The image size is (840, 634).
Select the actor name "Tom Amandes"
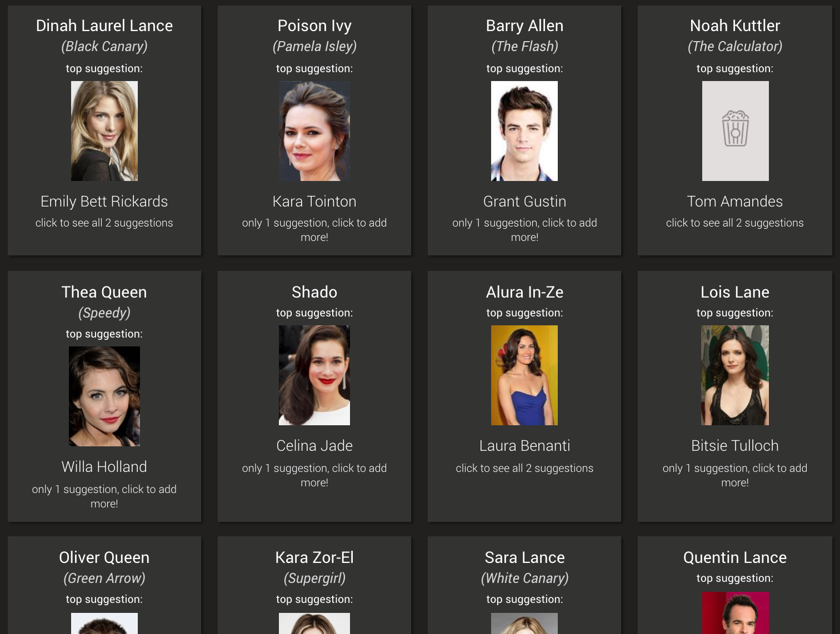735,202
